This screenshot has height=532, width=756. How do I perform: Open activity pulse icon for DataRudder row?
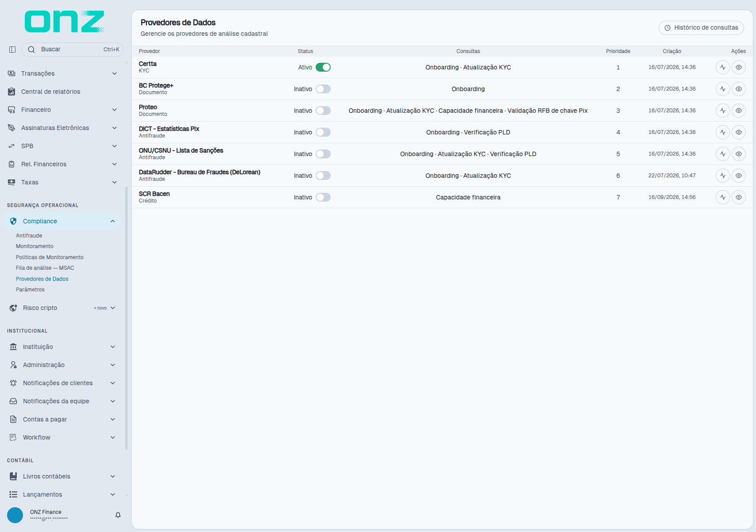(x=723, y=176)
